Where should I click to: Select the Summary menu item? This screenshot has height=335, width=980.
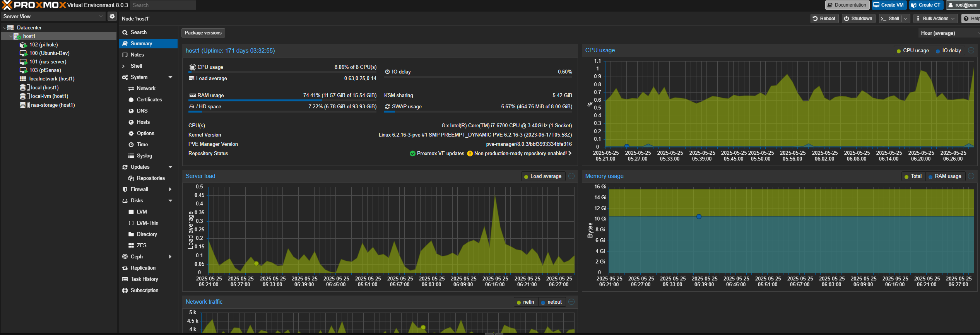141,44
